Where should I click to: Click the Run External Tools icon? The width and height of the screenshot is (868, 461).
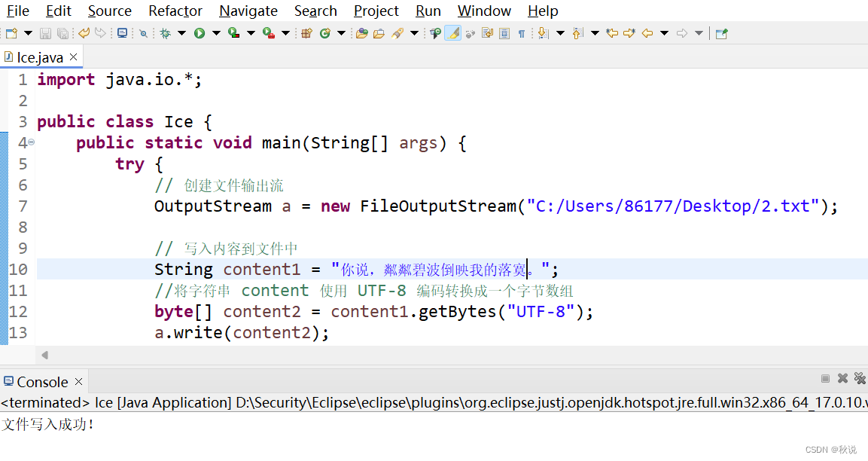coord(269,34)
